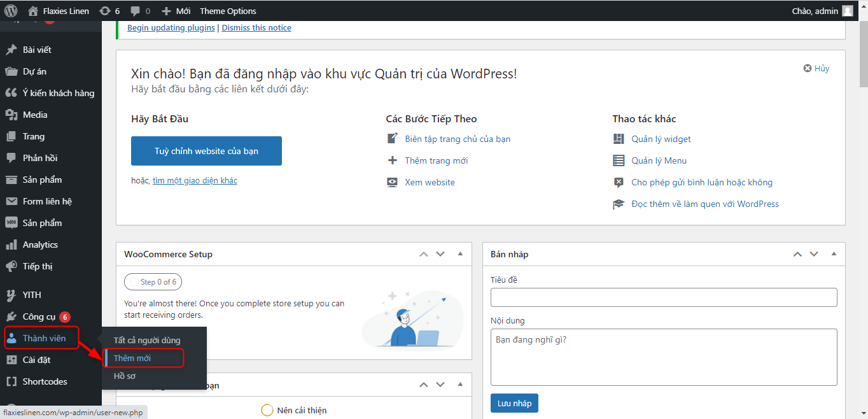The width and height of the screenshot is (868, 419).
Task: Click the Shortcodes bracket icon
Action: click(11, 381)
